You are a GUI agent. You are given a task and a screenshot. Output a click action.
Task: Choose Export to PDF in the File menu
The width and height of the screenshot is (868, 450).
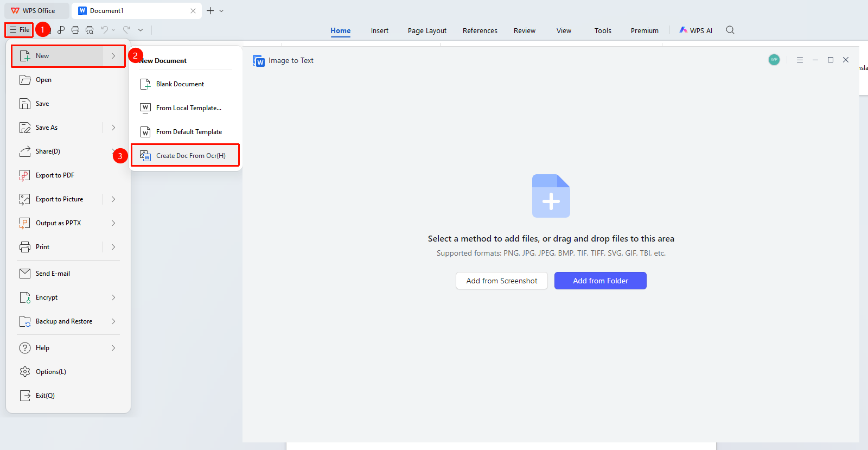coord(68,175)
